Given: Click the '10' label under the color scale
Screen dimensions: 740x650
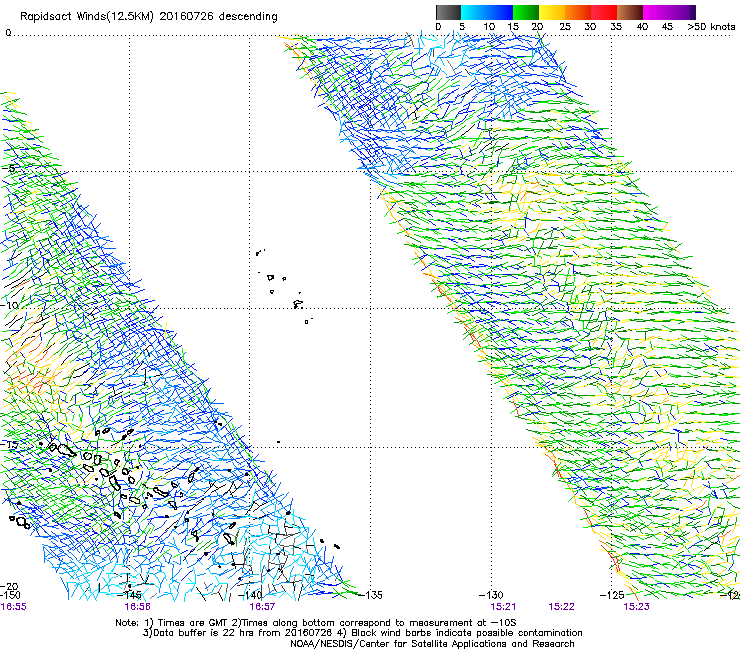Looking at the screenshot, I should coord(489,26).
